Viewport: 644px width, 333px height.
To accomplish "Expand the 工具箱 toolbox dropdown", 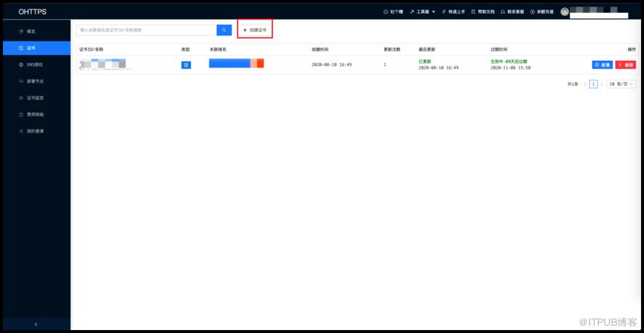I will pos(422,12).
